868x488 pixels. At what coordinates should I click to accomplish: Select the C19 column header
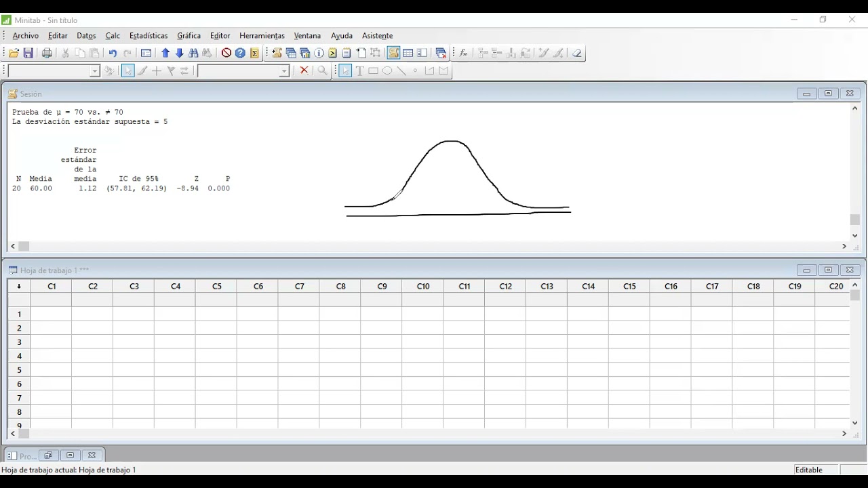coord(795,287)
